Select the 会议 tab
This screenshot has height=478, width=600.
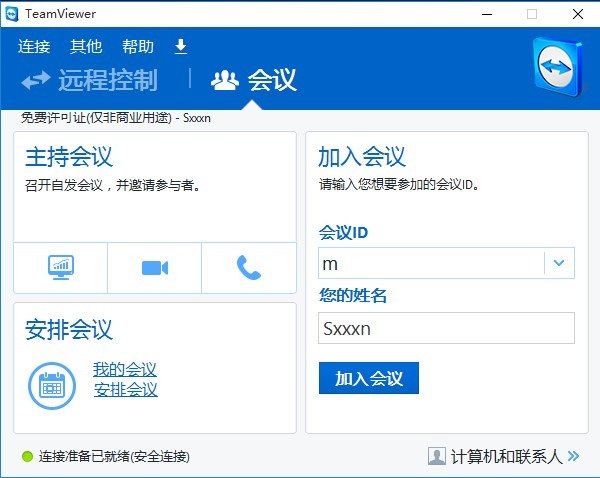click(x=254, y=80)
